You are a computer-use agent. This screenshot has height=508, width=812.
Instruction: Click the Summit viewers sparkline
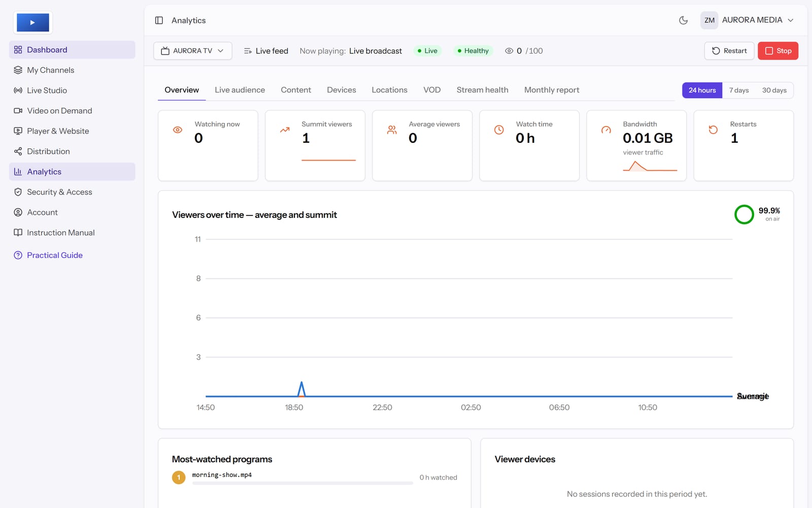tap(328, 160)
